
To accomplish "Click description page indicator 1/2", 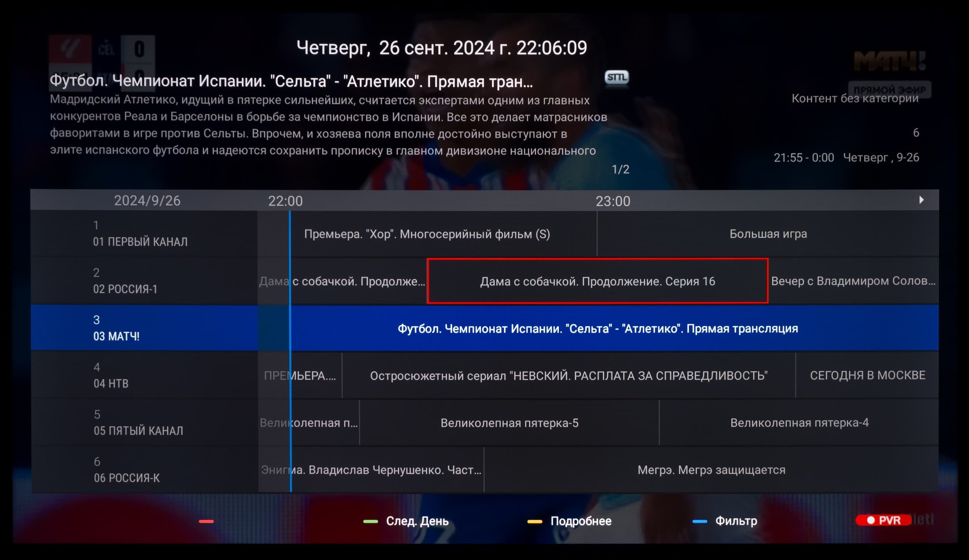I will click(620, 169).
